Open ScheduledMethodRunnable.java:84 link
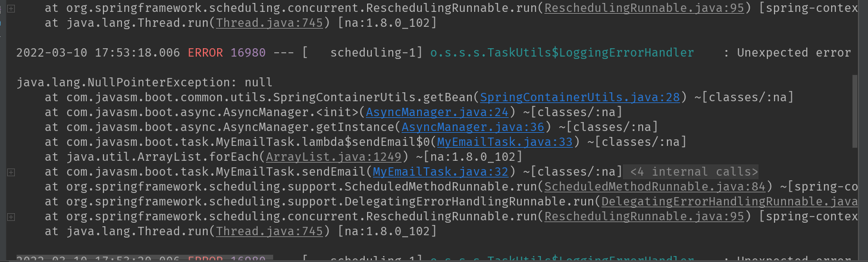Viewport: 868px width, 262px height. coord(654,186)
